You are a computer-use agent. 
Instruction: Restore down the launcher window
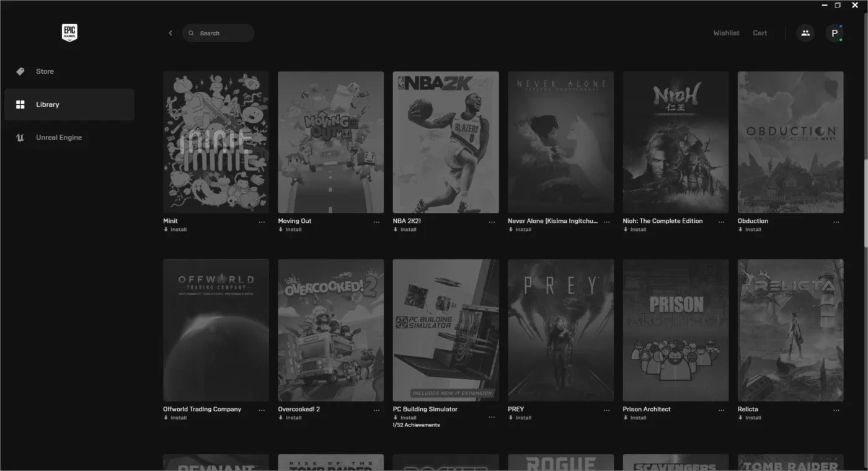(838, 5)
